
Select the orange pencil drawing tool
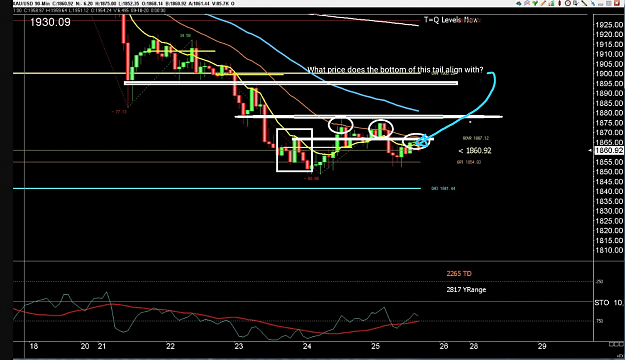pyautogui.click(x=543, y=3)
